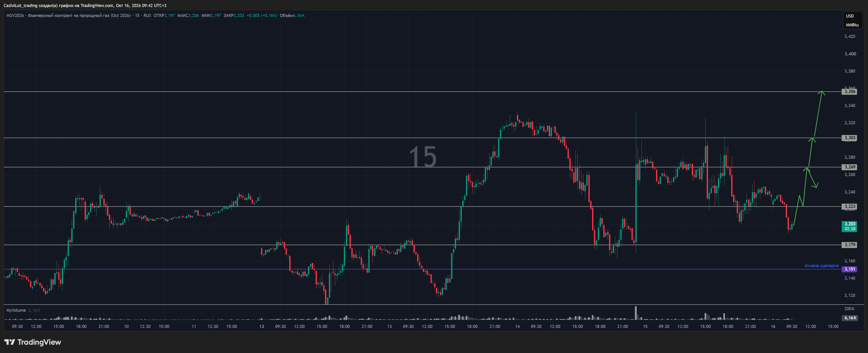Select the 3,303 horizontal line price label
Viewport: 868px width, 353px height.
tap(849, 138)
